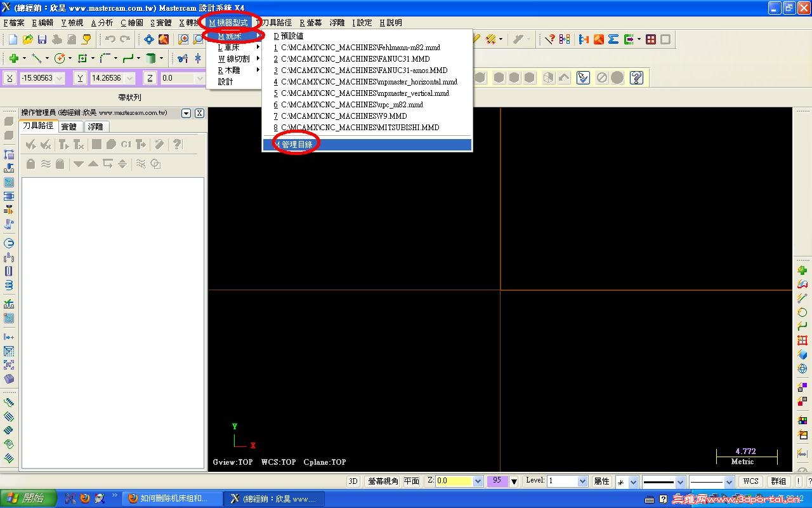This screenshot has height=508, width=812.
Task: Click the Analyze entity question-mark arrow icon
Action: click(x=550, y=39)
